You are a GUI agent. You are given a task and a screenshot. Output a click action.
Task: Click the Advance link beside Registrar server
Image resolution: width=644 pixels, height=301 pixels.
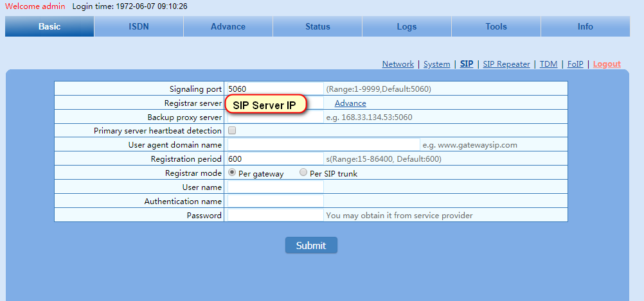[x=350, y=103]
